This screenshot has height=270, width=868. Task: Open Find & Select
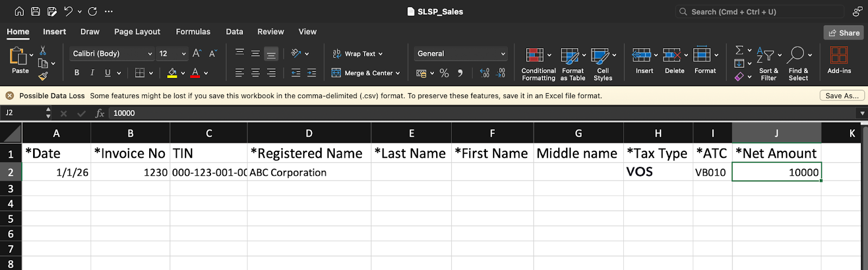[x=799, y=64]
